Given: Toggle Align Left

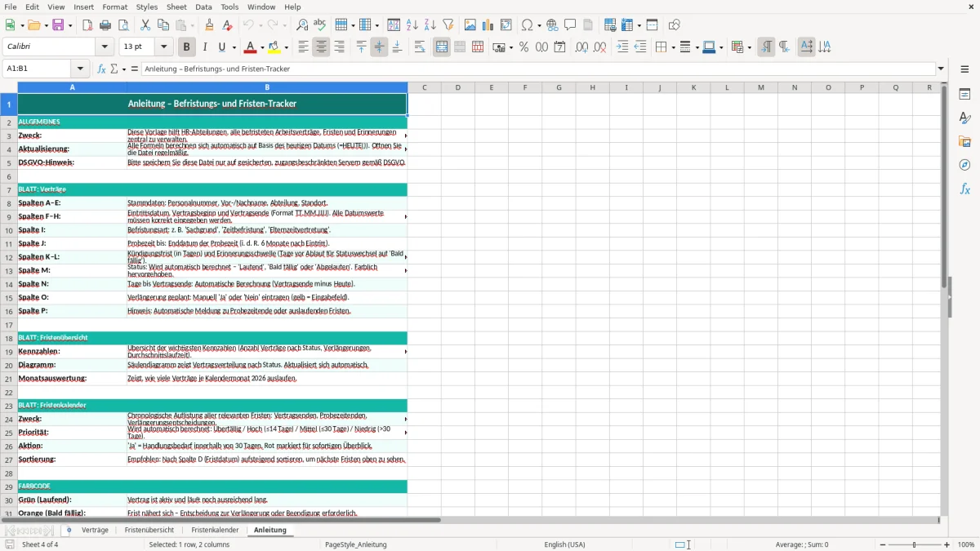Looking at the screenshot, I should coord(303,47).
